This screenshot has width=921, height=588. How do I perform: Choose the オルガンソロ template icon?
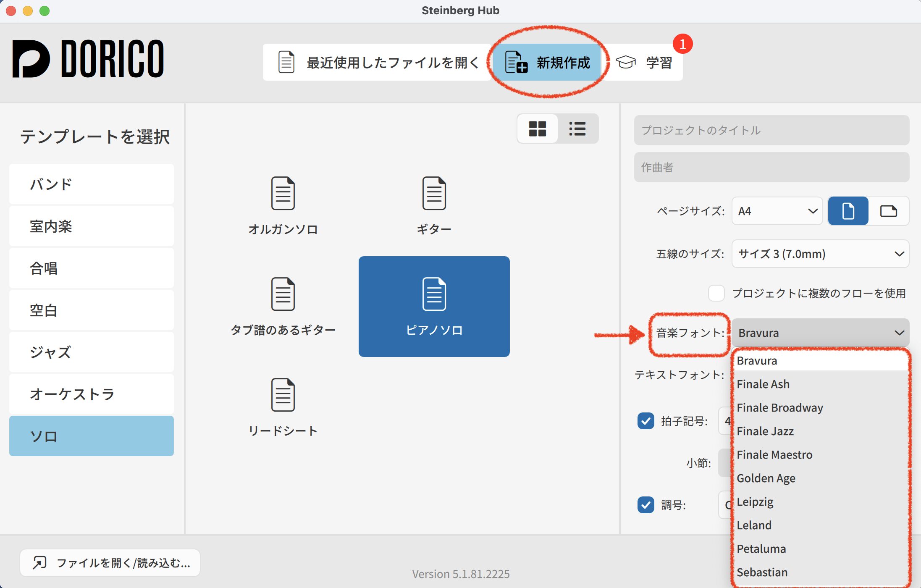[x=283, y=193]
